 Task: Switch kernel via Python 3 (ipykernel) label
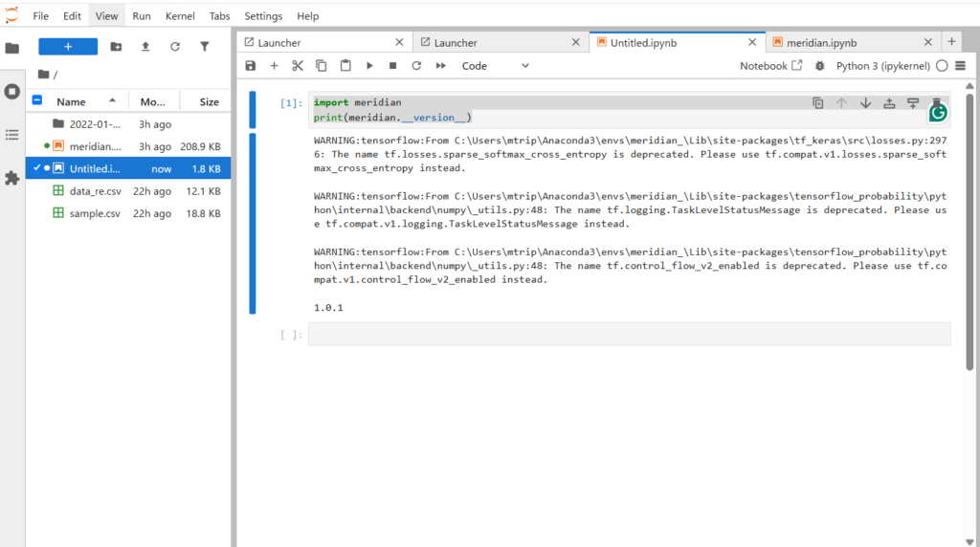883,66
